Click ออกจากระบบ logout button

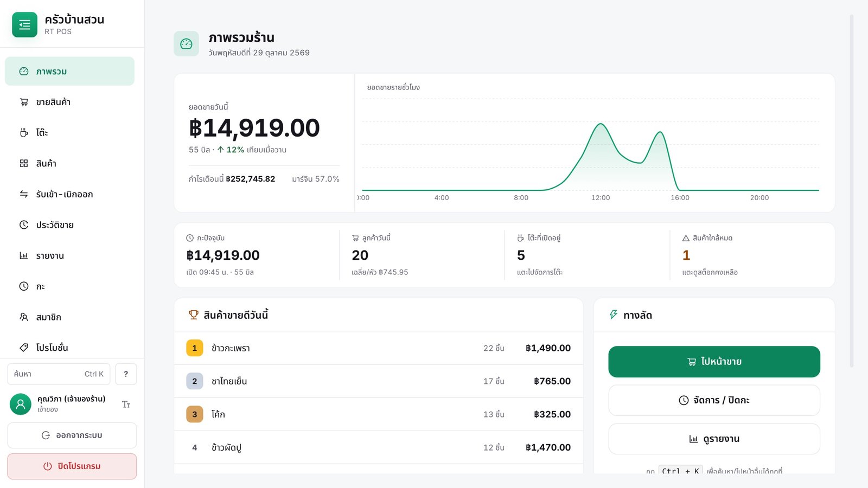(x=72, y=435)
